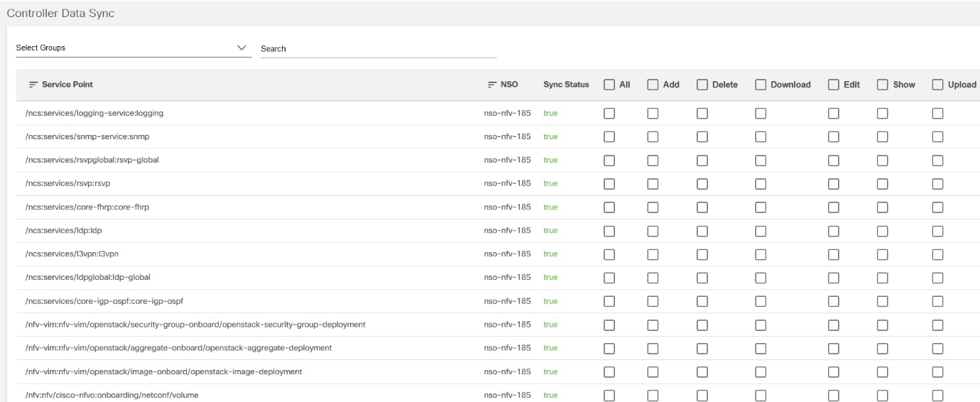This screenshot has width=980, height=402.
Task: Check Show for ldp:ldp row
Action: click(883, 230)
